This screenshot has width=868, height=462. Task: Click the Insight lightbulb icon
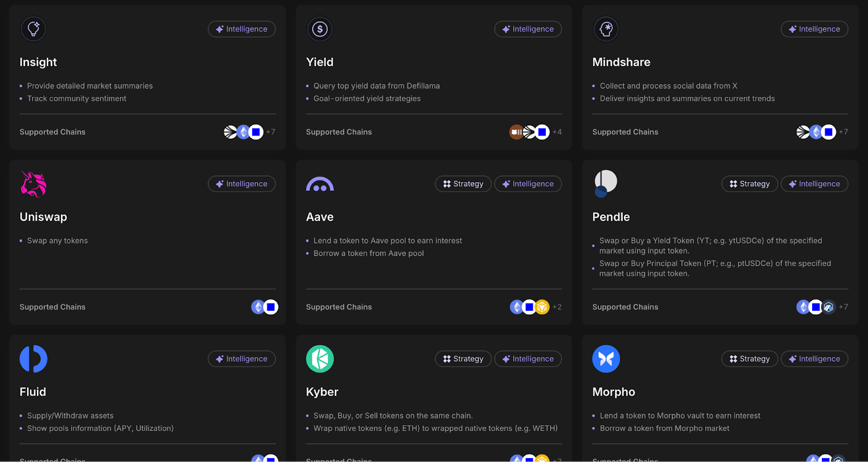33,29
